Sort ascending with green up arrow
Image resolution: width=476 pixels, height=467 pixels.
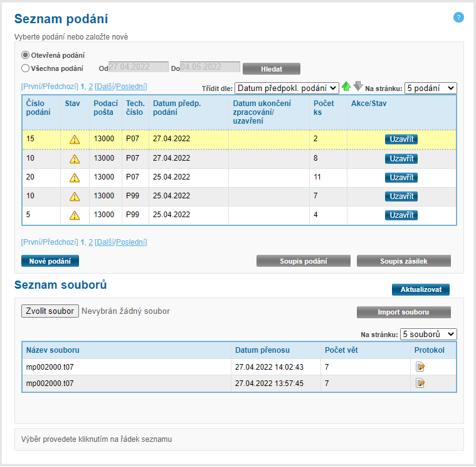click(x=346, y=87)
